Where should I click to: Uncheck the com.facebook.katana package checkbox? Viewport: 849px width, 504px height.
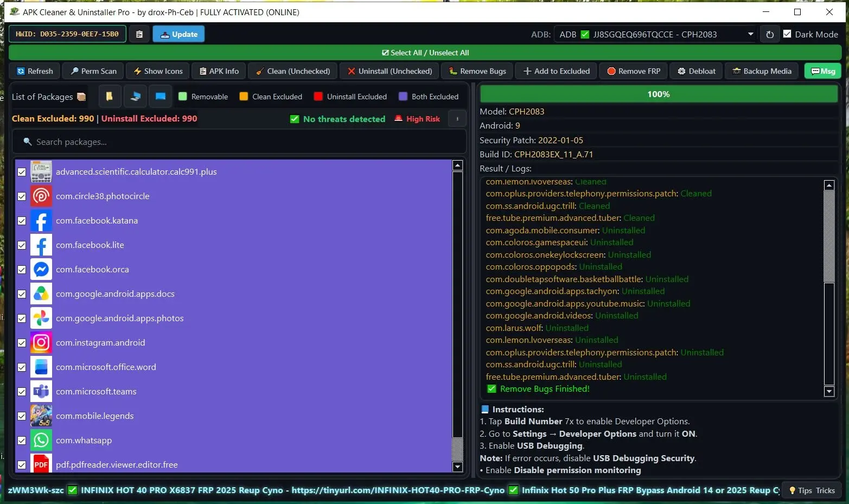coord(22,221)
